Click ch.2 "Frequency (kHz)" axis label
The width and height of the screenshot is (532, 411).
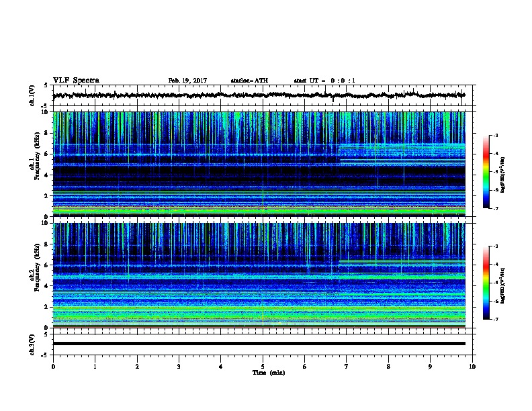[38, 267]
